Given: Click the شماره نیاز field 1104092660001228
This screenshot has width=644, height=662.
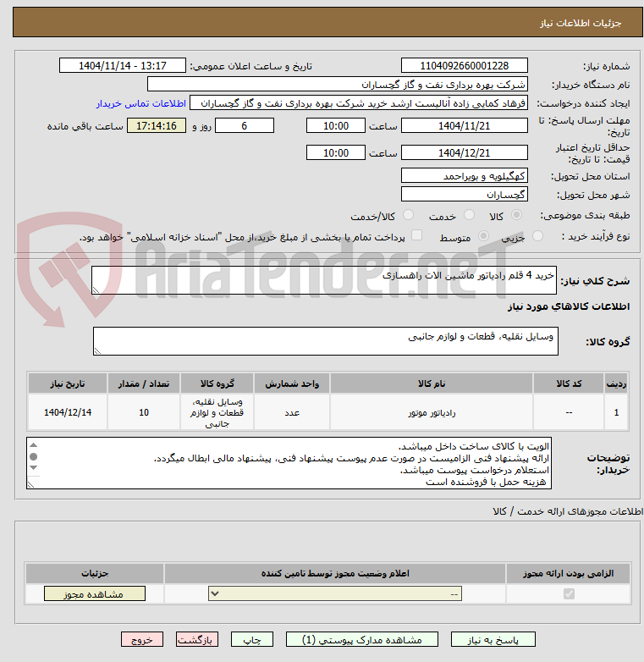Looking at the screenshot, I should tap(465, 66).
